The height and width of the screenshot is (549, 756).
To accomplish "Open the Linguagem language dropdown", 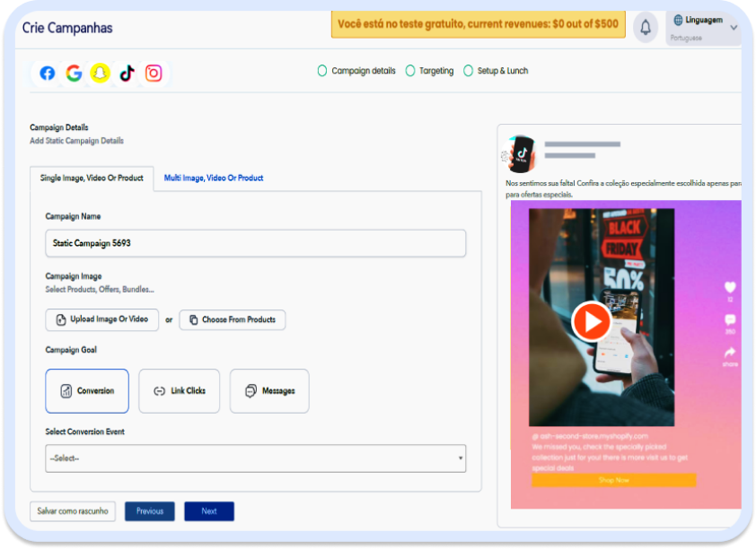I will pyautogui.click(x=703, y=27).
